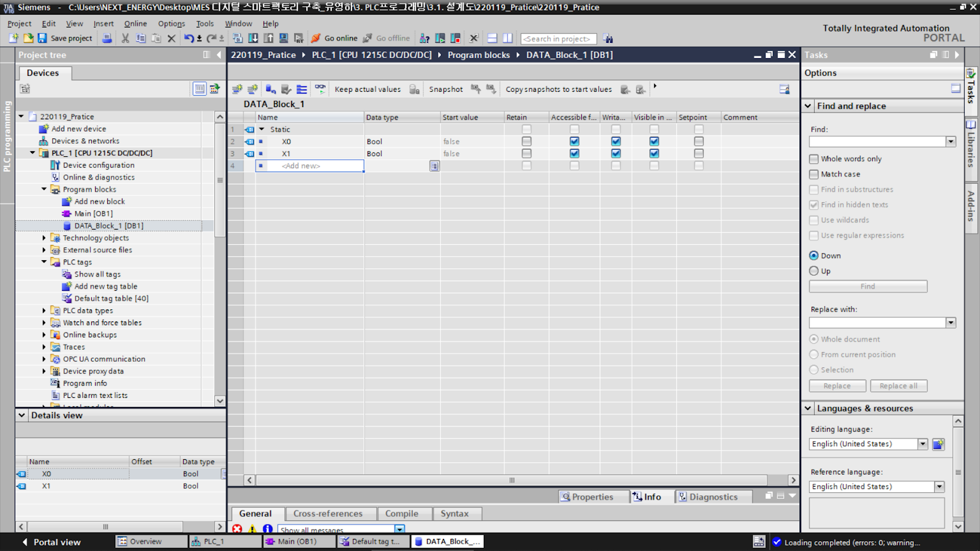
Task: Split editor space vertically icon
Action: pyautogui.click(x=508, y=38)
